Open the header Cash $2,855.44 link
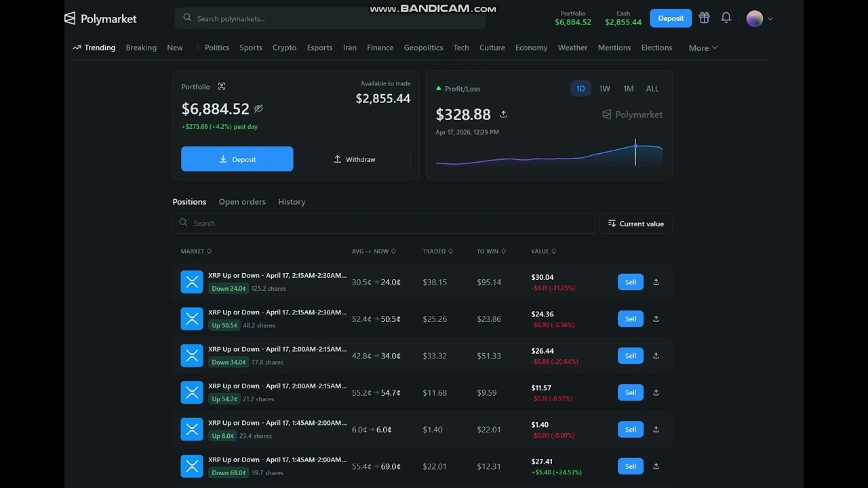The height and width of the screenshot is (488, 868). [623, 18]
